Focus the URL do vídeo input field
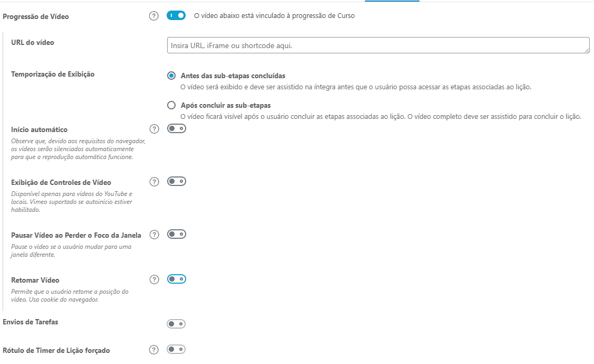The image size is (594, 364). click(378, 45)
